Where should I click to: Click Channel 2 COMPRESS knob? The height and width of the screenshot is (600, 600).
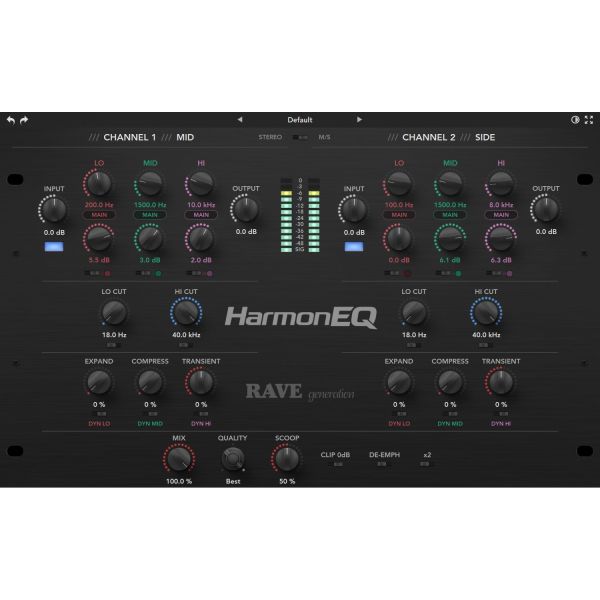pyautogui.click(x=450, y=382)
